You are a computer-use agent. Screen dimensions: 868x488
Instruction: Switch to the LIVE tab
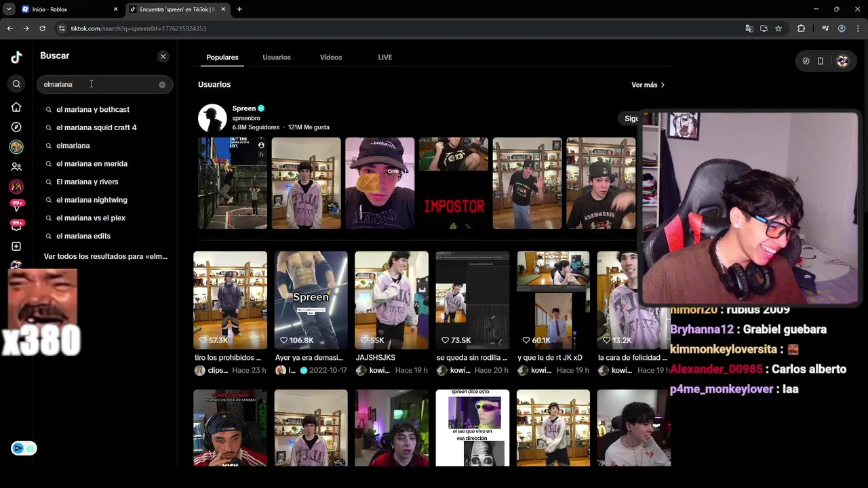click(385, 58)
